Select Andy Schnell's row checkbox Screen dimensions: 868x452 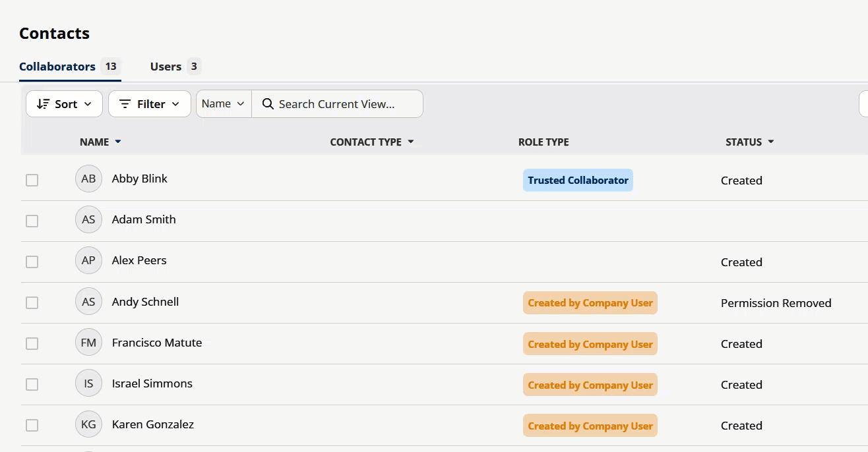click(32, 302)
